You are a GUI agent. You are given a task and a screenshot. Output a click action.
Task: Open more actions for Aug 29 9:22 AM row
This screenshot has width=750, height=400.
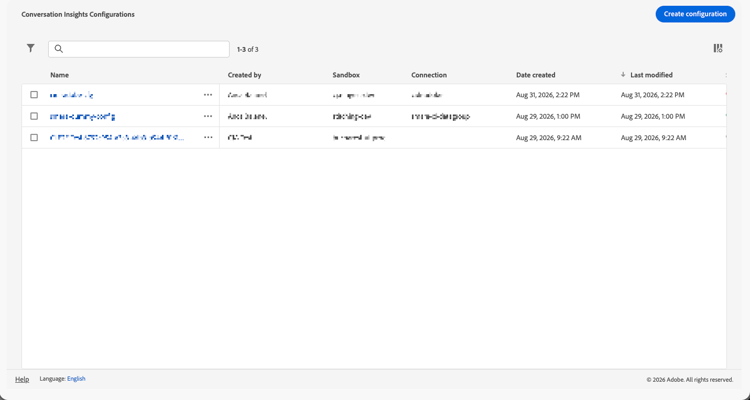pyautogui.click(x=208, y=137)
